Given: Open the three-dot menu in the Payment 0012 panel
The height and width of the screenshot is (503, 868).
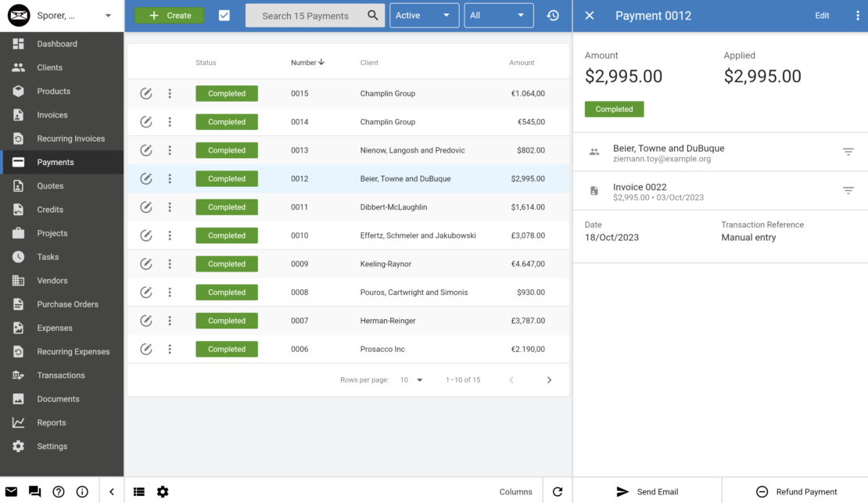Looking at the screenshot, I should 858,15.
